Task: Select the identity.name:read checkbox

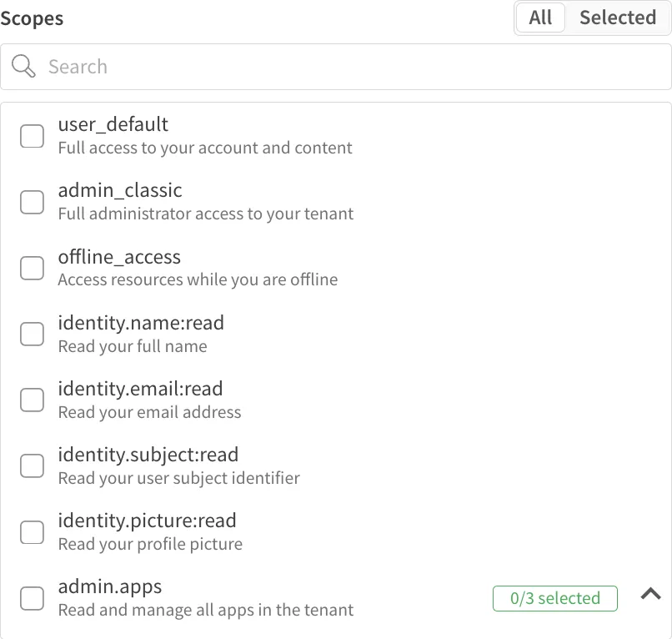Action: [32, 334]
